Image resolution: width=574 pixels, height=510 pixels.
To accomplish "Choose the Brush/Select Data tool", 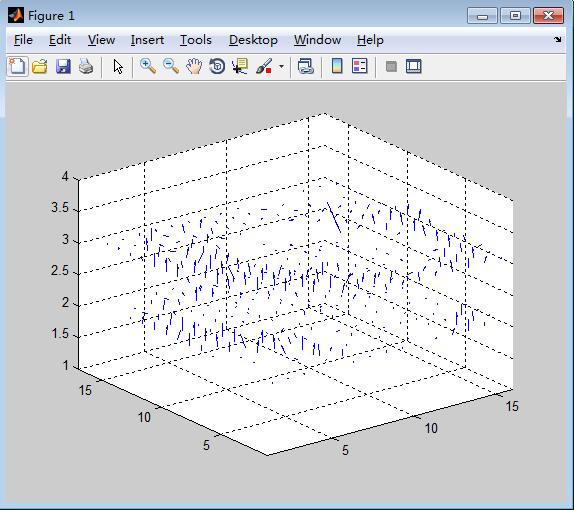I will (264, 67).
